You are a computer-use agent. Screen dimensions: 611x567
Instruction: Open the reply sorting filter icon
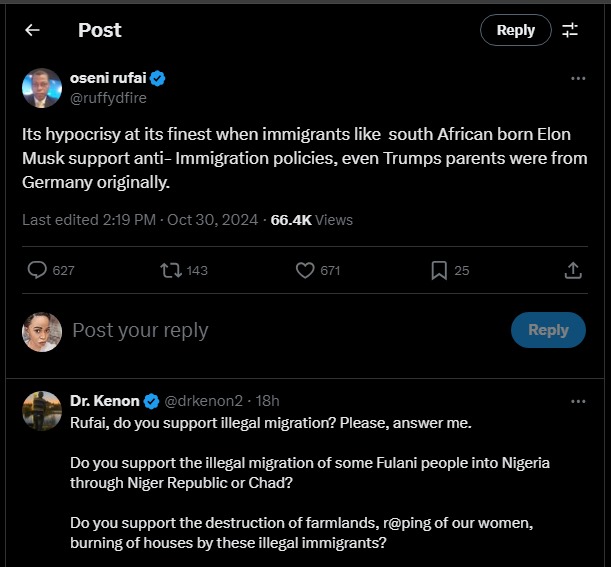click(x=570, y=30)
